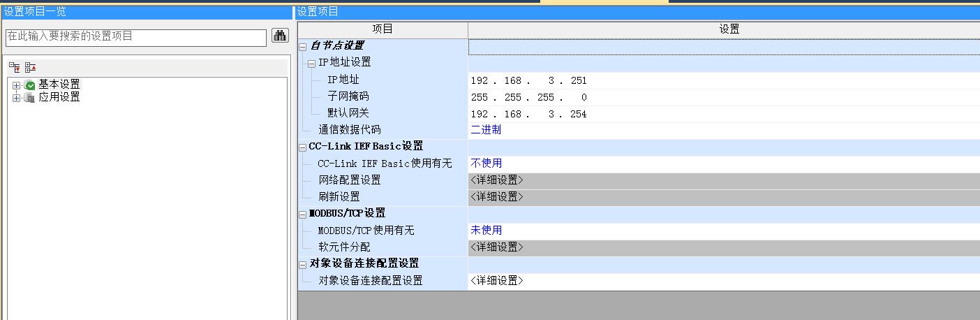Image resolution: width=980 pixels, height=320 pixels.
Task: Expand the 基本设置 tree node
Action: pyautogui.click(x=17, y=85)
